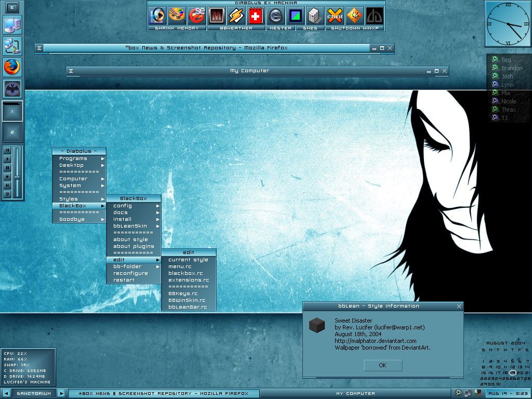532x399 pixels.
Task: Open the grey computer tower icon
Action: (x=315, y=16)
